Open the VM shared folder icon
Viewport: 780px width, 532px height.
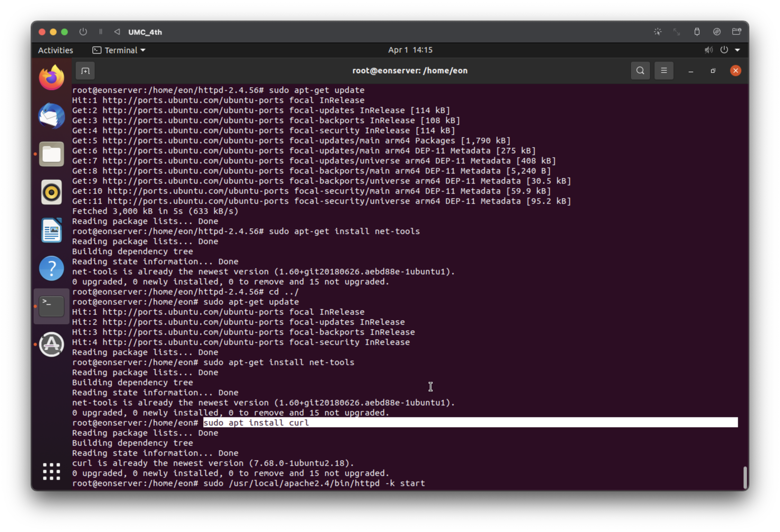(x=736, y=32)
